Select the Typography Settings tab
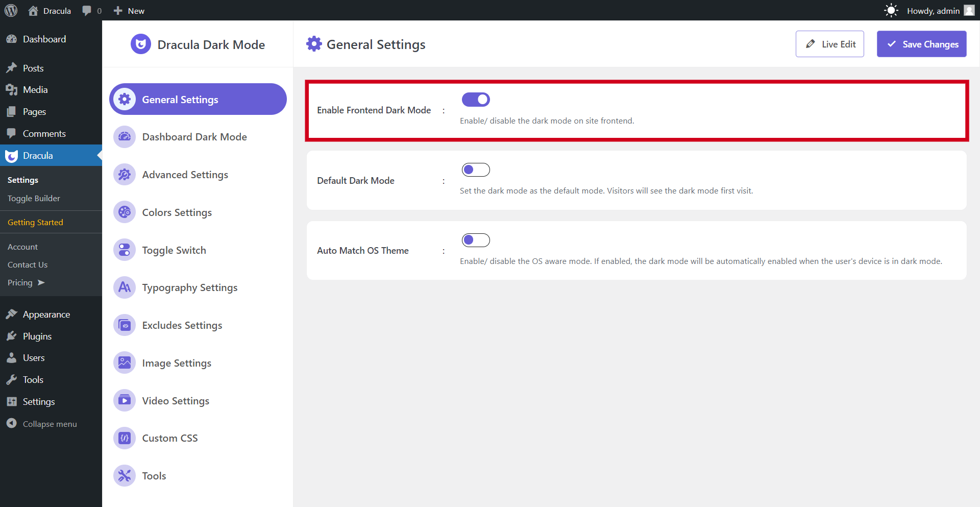 point(198,287)
